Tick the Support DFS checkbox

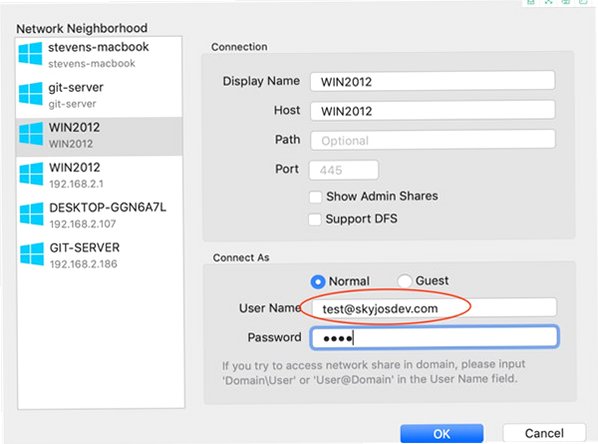click(315, 220)
